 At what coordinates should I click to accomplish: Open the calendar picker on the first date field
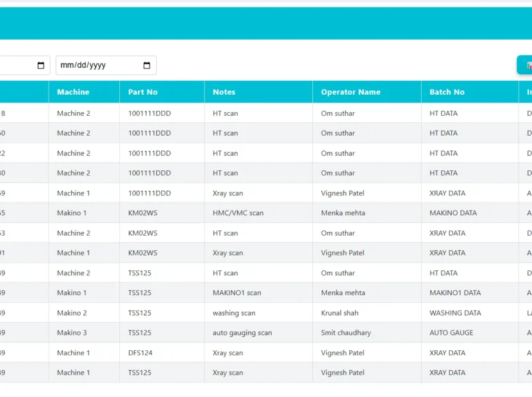click(x=42, y=65)
